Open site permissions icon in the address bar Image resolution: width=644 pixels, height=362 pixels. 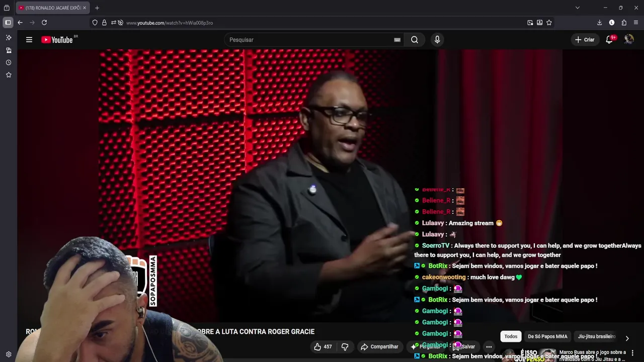point(113,23)
